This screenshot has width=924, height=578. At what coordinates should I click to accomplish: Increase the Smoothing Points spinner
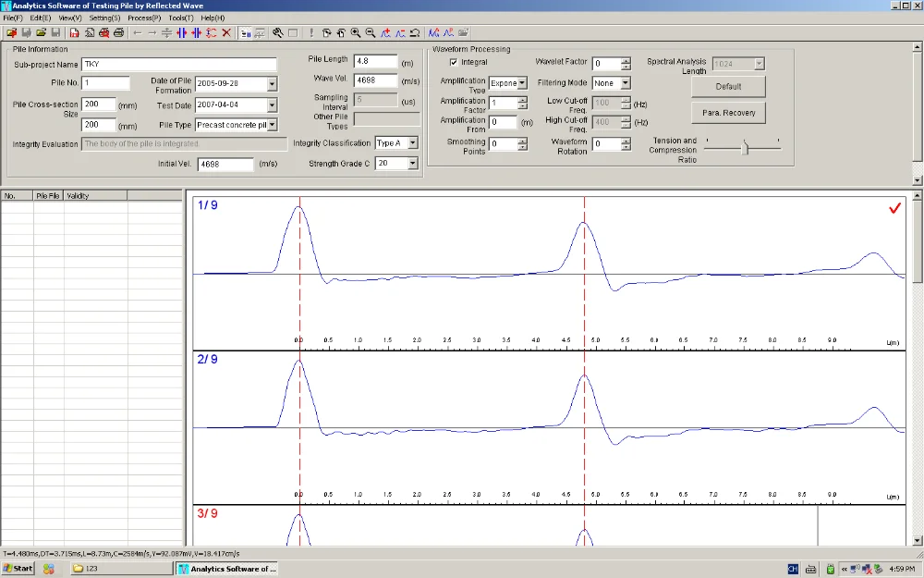pos(523,141)
